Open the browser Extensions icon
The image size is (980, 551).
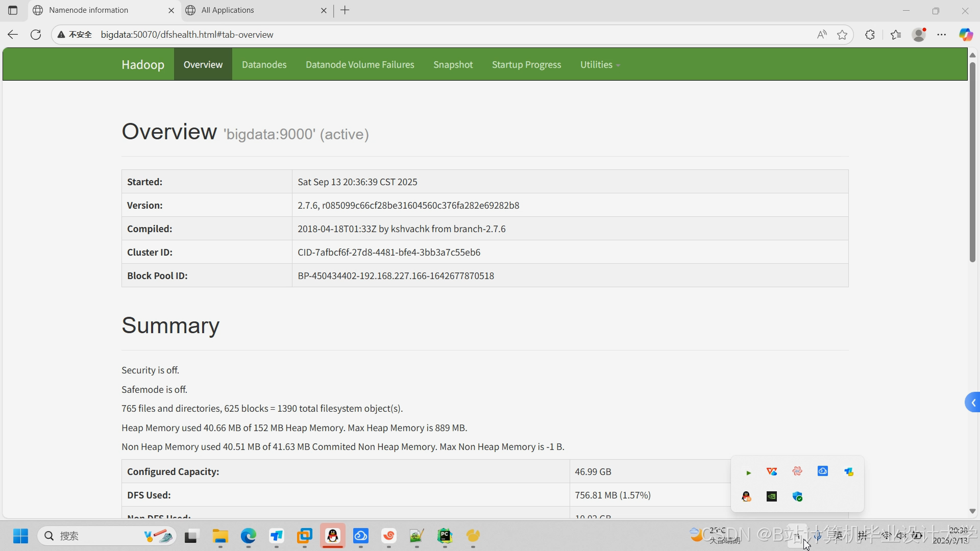(870, 34)
